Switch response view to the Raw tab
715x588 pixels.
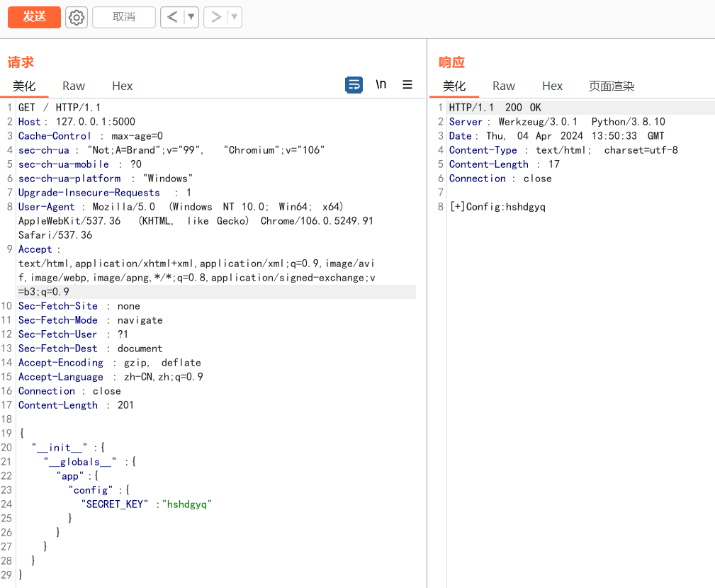coord(503,86)
